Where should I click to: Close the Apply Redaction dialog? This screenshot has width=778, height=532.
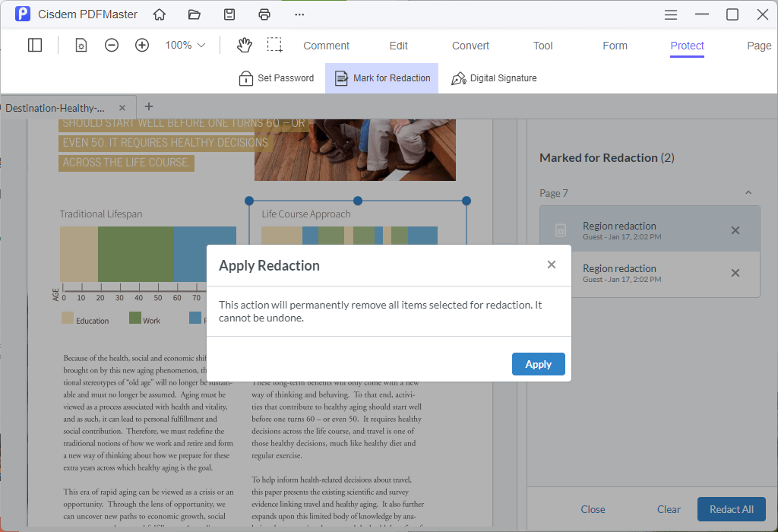pos(552,264)
